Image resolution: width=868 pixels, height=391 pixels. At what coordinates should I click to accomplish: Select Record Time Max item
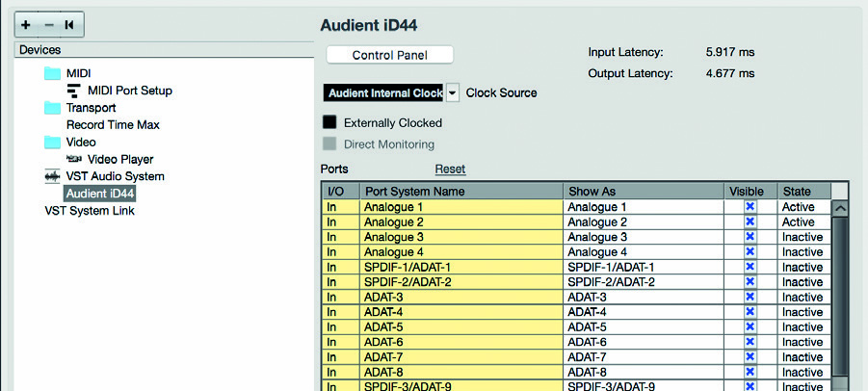113,125
